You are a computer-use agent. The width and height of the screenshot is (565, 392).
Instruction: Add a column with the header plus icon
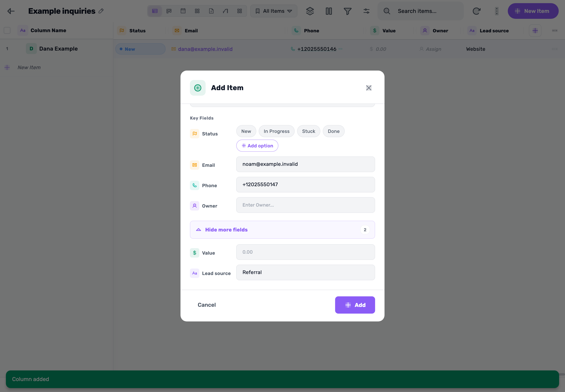[535, 31]
